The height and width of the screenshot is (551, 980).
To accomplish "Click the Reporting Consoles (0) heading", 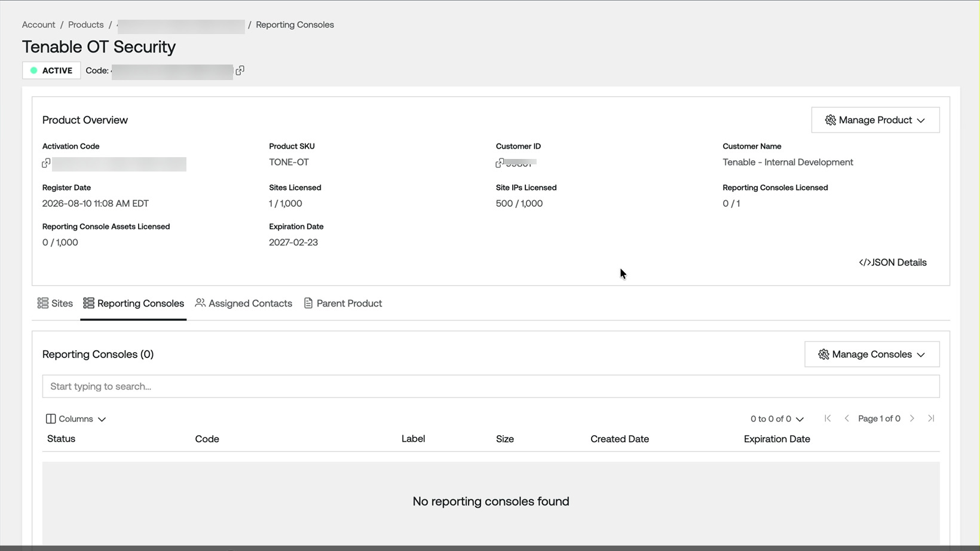I will pos(98,354).
